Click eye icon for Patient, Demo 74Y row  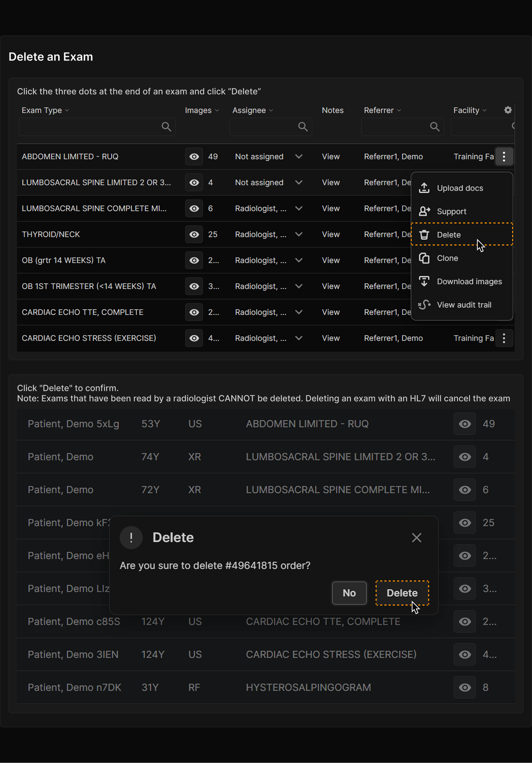(465, 457)
